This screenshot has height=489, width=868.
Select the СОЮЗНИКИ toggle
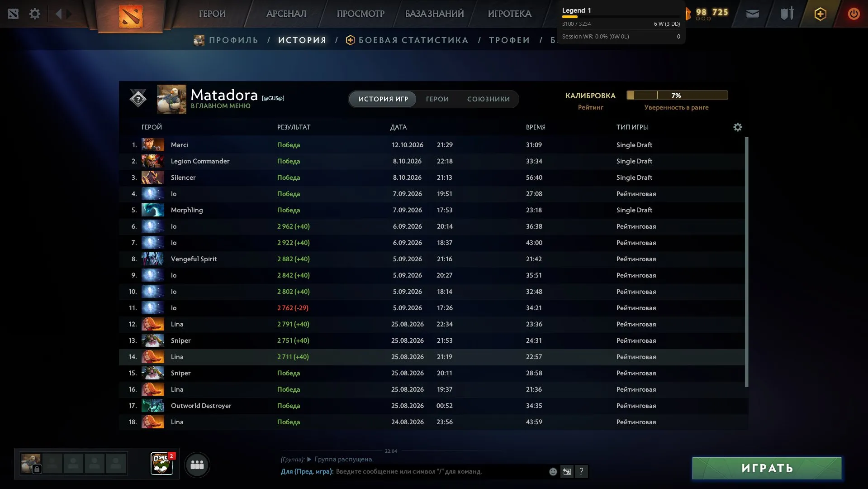coord(489,99)
